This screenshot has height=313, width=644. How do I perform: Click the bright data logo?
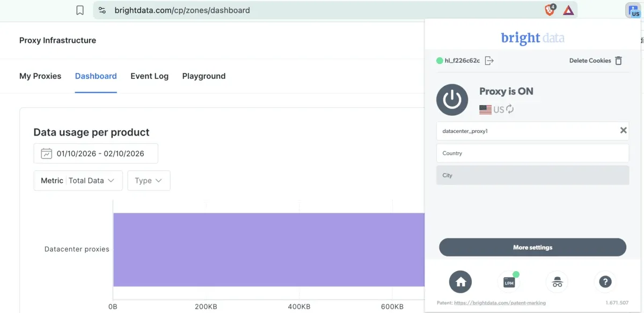[x=532, y=38]
